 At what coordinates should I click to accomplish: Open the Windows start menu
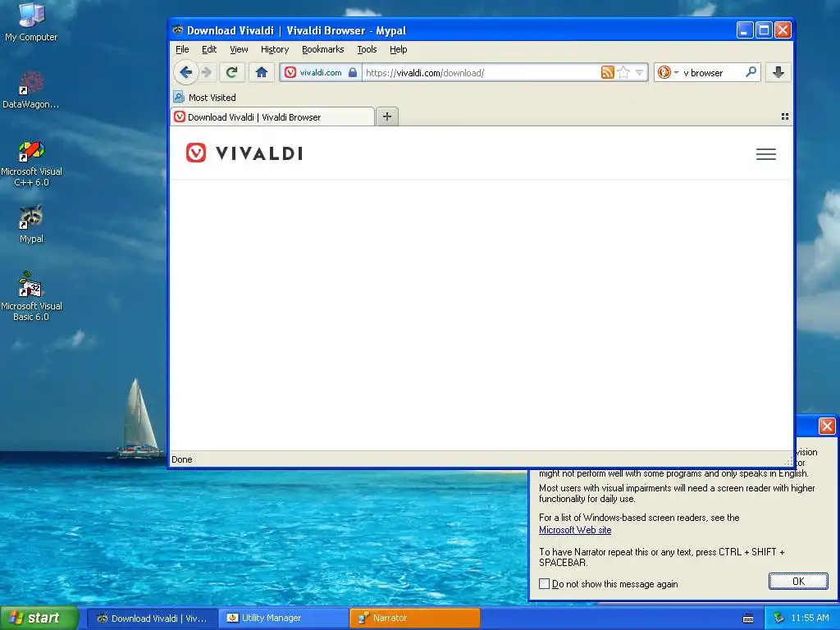point(39,618)
